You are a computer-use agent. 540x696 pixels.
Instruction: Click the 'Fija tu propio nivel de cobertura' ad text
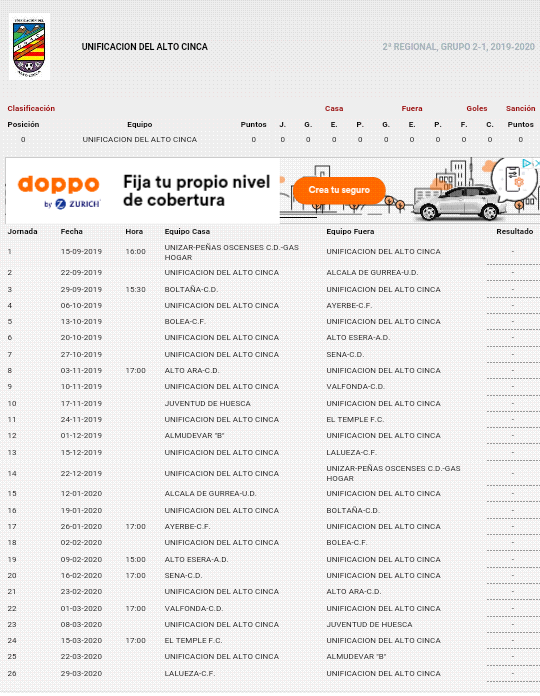[197, 191]
